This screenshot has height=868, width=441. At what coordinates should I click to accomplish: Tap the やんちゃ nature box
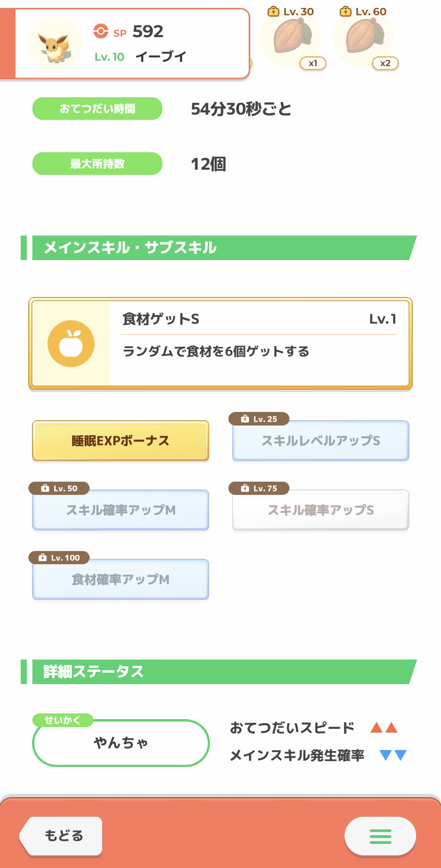(x=121, y=743)
